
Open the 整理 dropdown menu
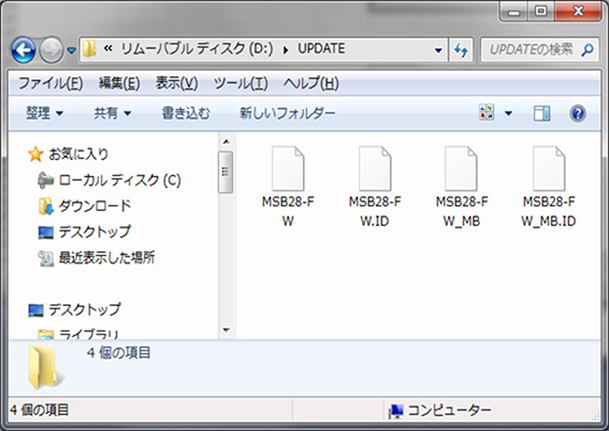[44, 113]
